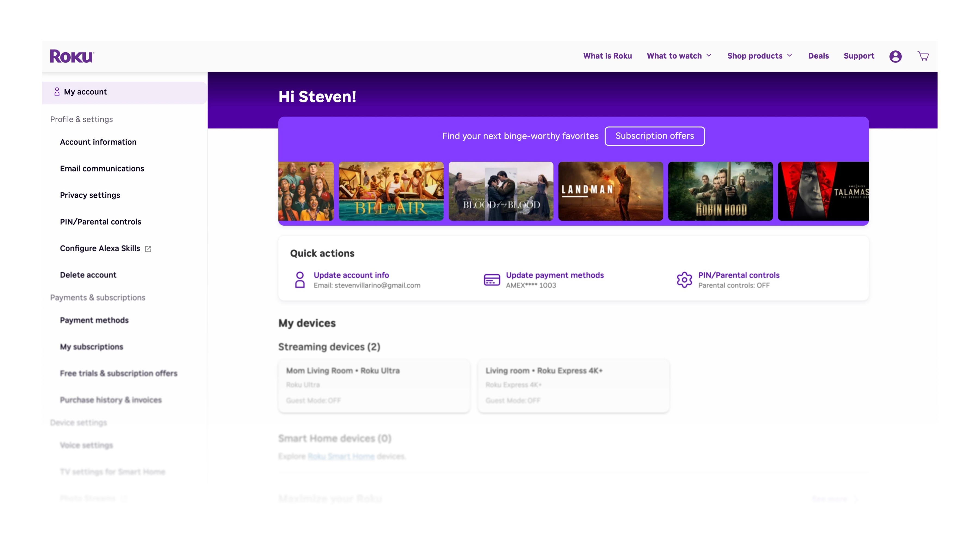Image resolution: width=980 pixels, height=551 pixels.
Task: Open Privacy settings in the sidebar
Action: click(90, 195)
